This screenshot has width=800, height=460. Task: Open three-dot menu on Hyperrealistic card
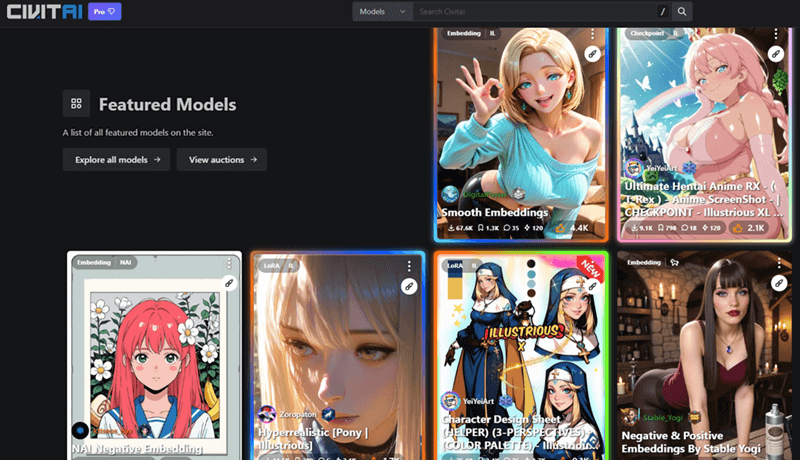point(409,265)
